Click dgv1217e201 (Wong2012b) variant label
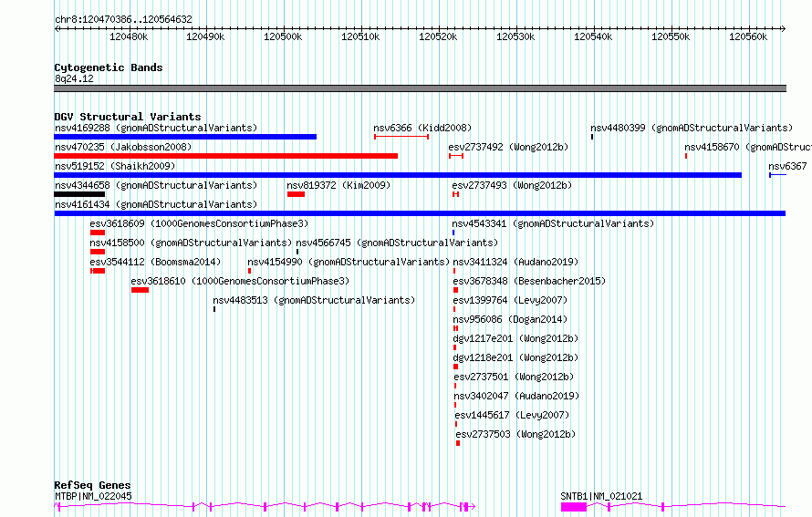Screen dimensions: 812x517 click(x=515, y=338)
